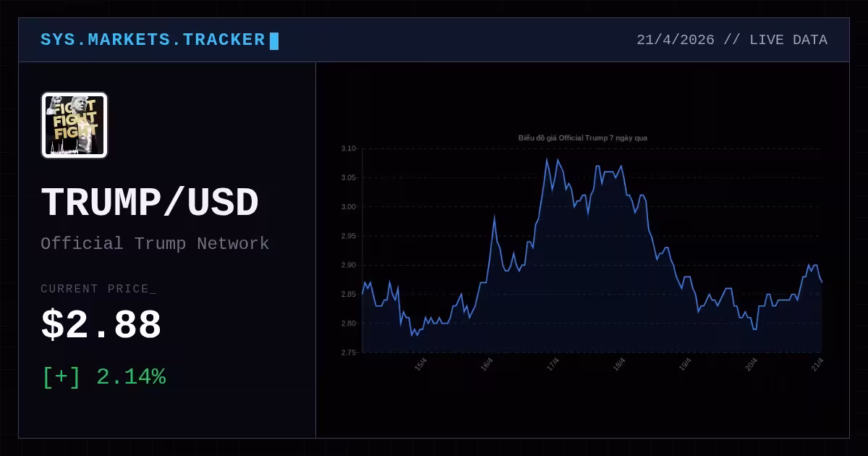Click the chart title Biểu đồ giá Official Trump
Screen dimensions: 868x456
click(x=583, y=138)
